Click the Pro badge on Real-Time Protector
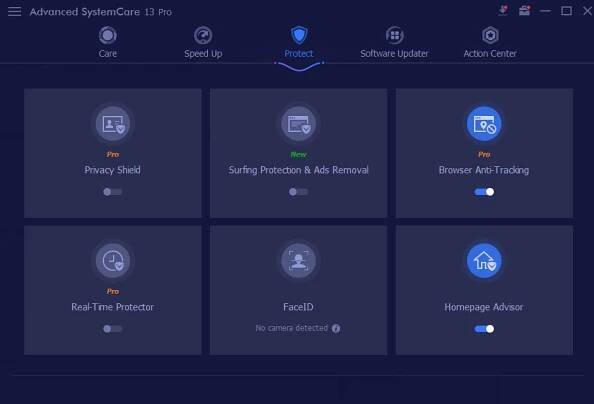594x404 pixels. tap(113, 291)
